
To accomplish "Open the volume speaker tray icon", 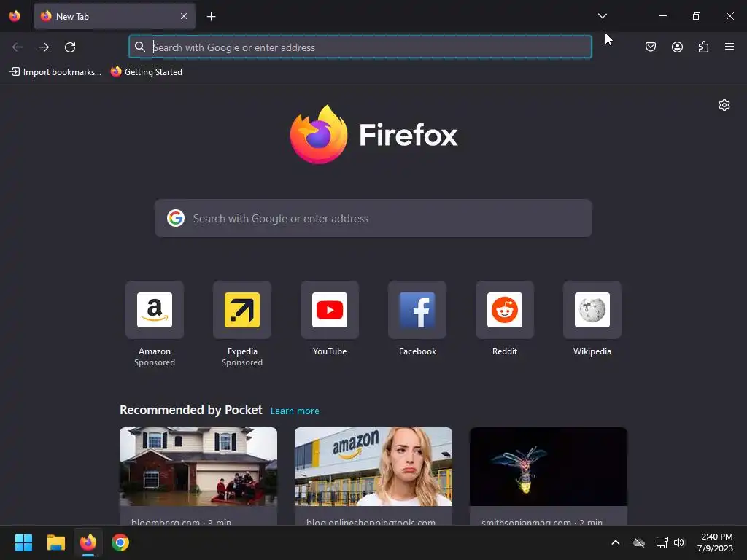I will [x=679, y=542].
